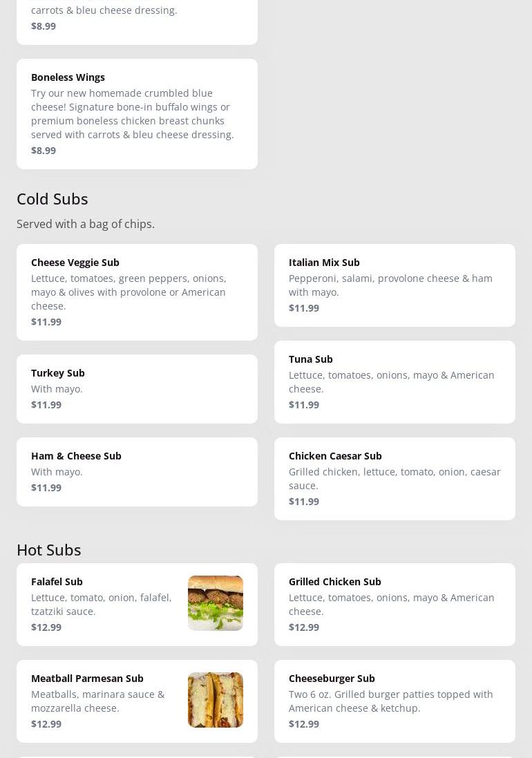Screen dimensions: 532x758
Task: Choose the Chicken Caesar Sub
Action: (x=335, y=456)
